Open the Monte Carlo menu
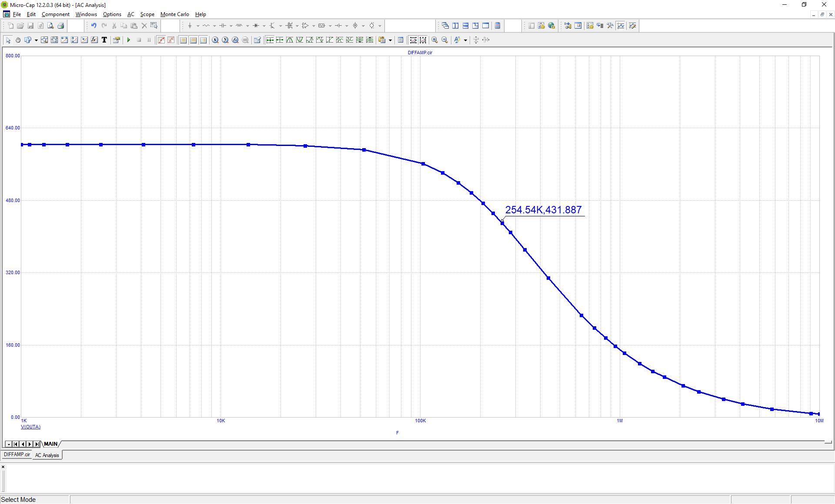Image resolution: width=835 pixels, height=504 pixels. tap(175, 14)
